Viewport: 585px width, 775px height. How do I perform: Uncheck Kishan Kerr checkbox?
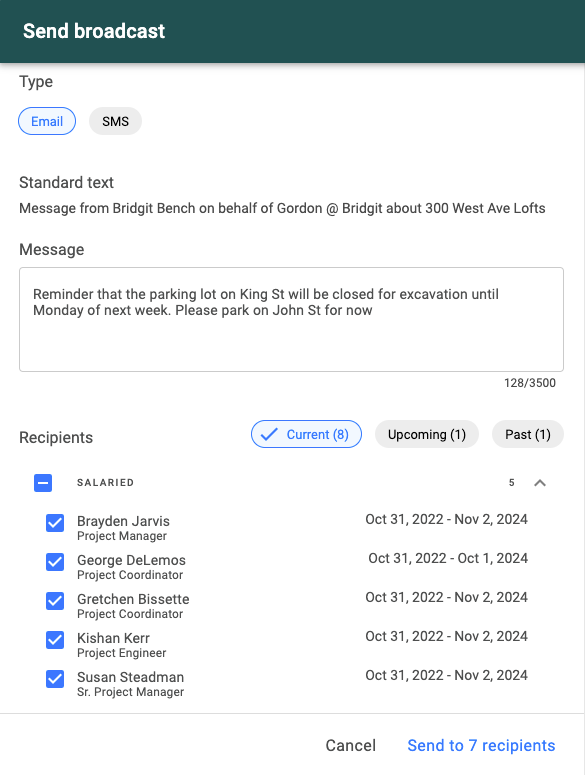[55, 640]
